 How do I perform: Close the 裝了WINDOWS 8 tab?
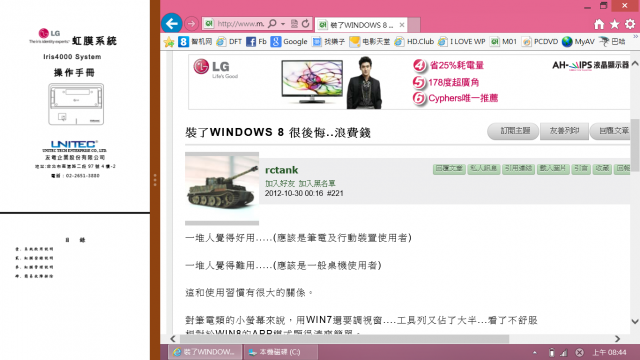tap(402, 25)
